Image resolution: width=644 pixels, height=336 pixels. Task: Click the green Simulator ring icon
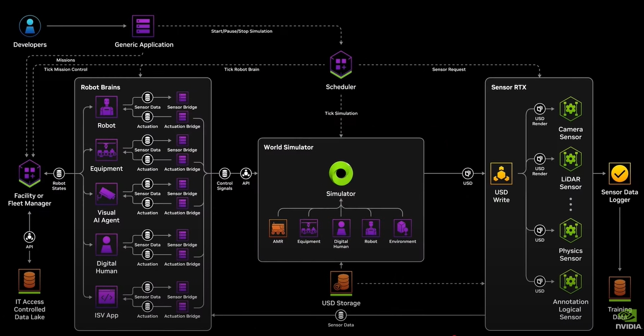click(x=341, y=174)
